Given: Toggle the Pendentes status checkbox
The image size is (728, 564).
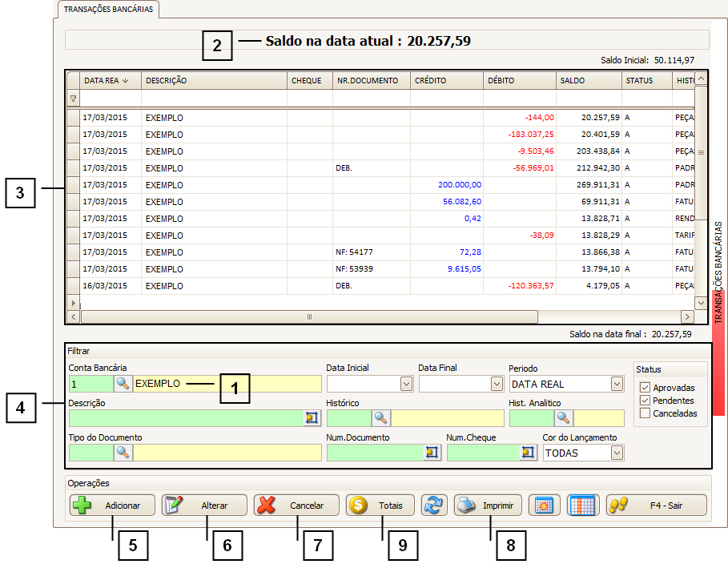Looking at the screenshot, I should click(x=645, y=401).
